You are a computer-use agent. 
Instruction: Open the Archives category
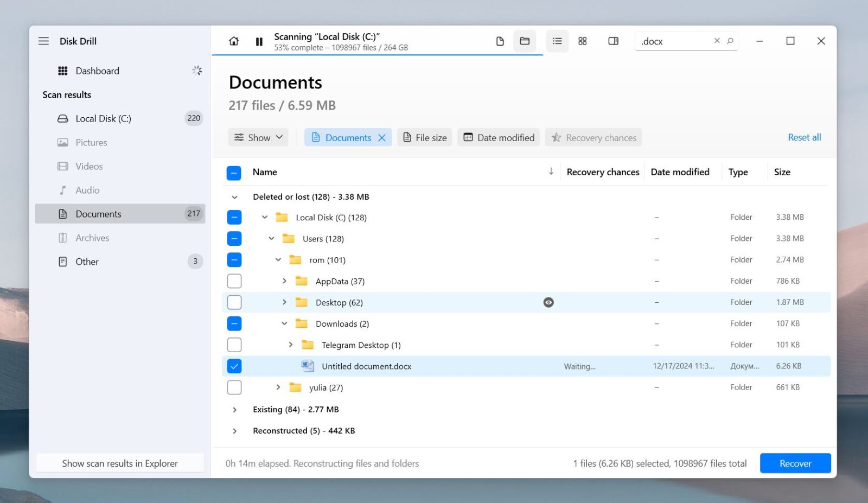coord(92,238)
